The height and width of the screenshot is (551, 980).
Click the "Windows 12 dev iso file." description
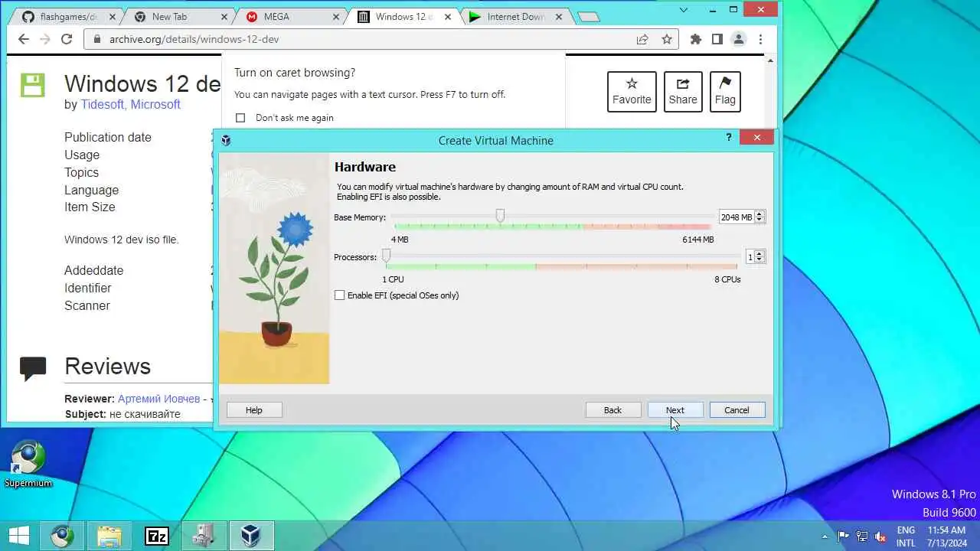122,240
